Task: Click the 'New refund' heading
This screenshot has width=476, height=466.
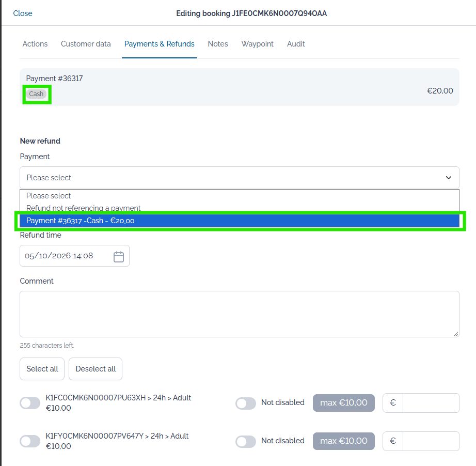Action: coord(40,141)
